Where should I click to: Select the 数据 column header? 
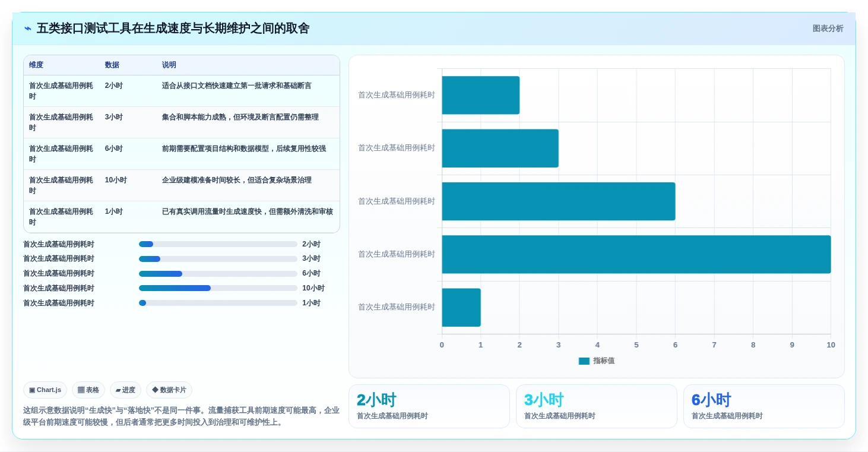pyautogui.click(x=112, y=65)
